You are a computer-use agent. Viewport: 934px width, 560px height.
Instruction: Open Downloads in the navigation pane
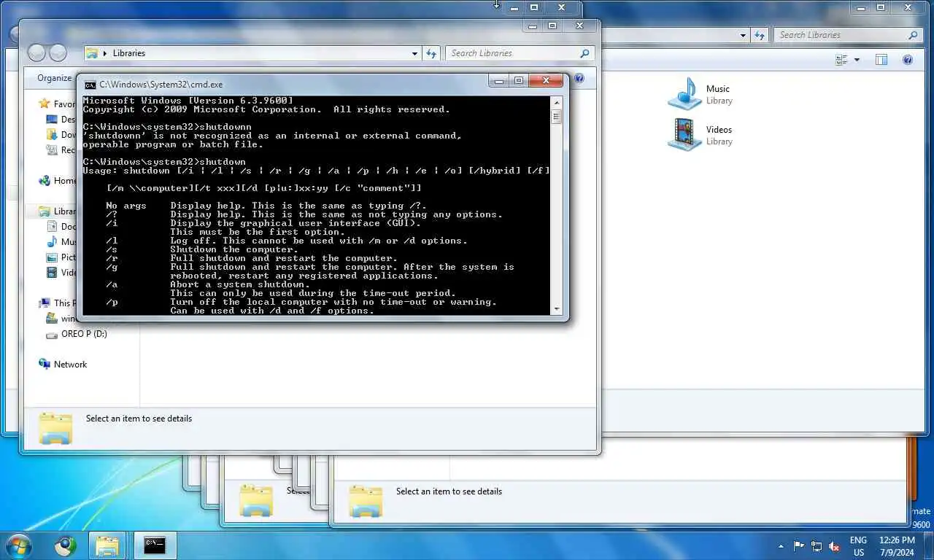61,135
